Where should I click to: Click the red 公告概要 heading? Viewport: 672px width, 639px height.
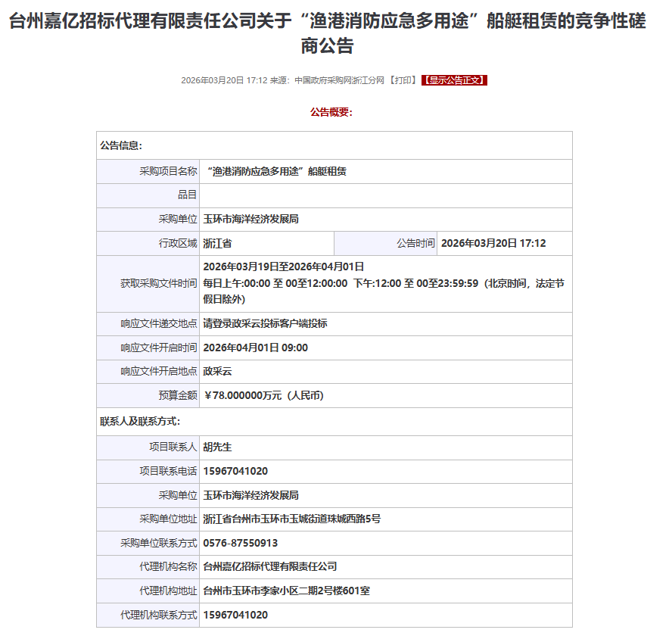pyautogui.click(x=331, y=112)
